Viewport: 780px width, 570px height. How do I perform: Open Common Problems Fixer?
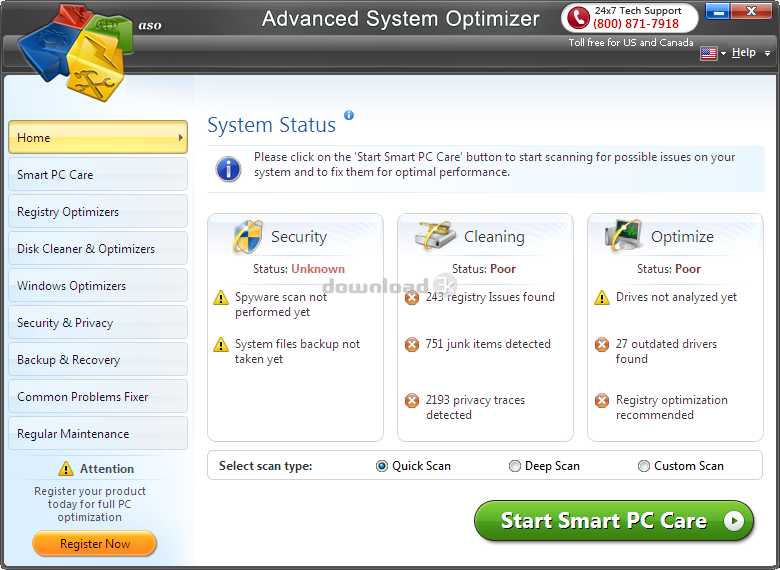[98, 396]
